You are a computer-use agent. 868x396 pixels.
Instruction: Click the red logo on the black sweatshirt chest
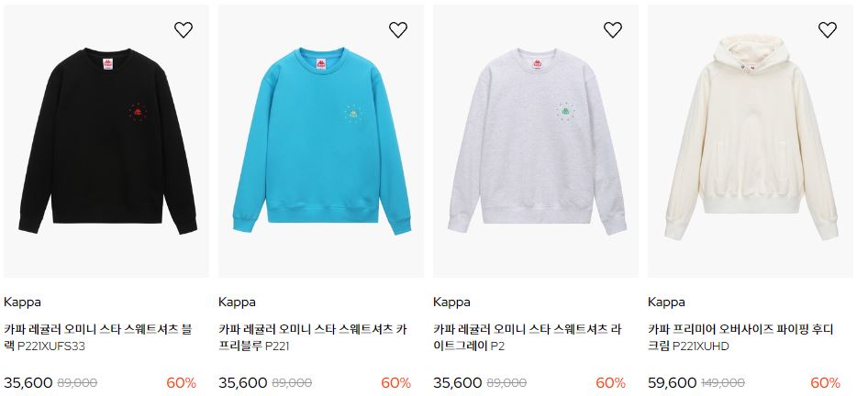(x=138, y=112)
